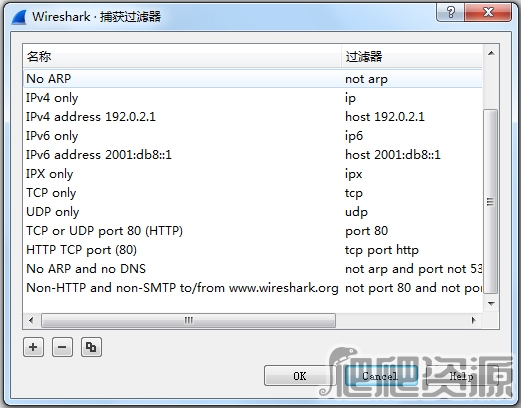Click the "not port 80 and not" filter cell
521x408 pixels.
point(413,288)
